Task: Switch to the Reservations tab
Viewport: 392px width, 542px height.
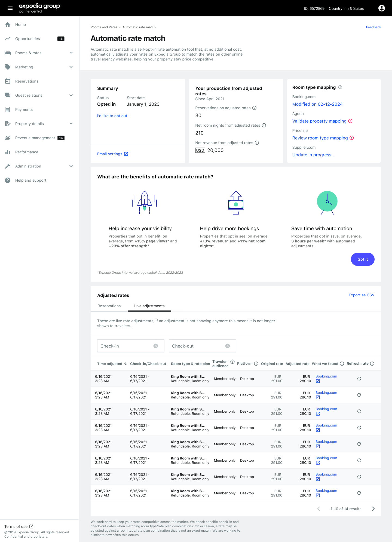Action: (x=109, y=306)
